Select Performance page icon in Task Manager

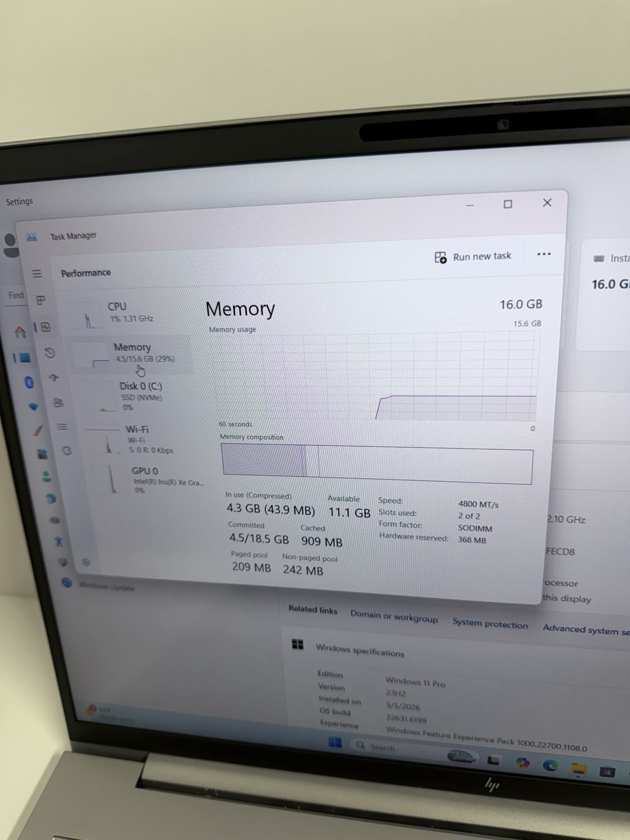46,327
